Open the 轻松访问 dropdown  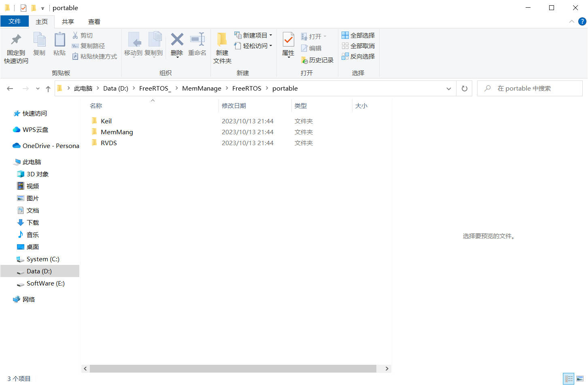271,45
